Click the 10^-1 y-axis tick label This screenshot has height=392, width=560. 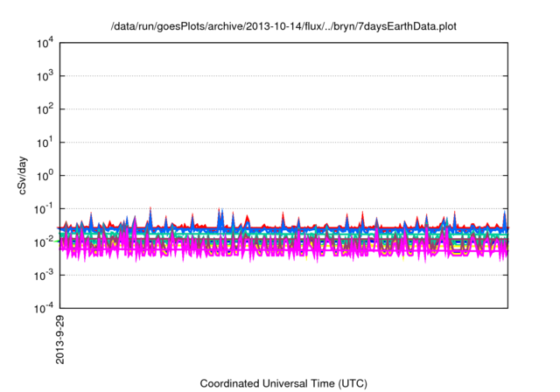click(45, 208)
